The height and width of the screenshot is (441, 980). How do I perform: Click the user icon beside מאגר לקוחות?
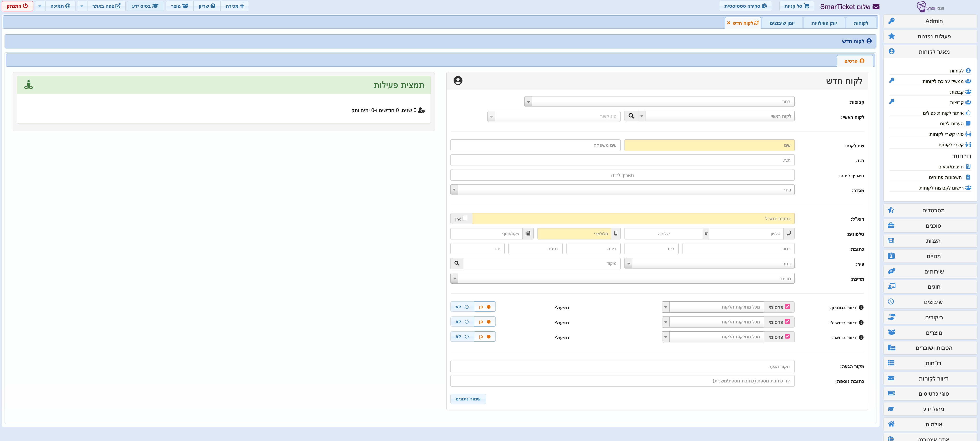point(891,51)
